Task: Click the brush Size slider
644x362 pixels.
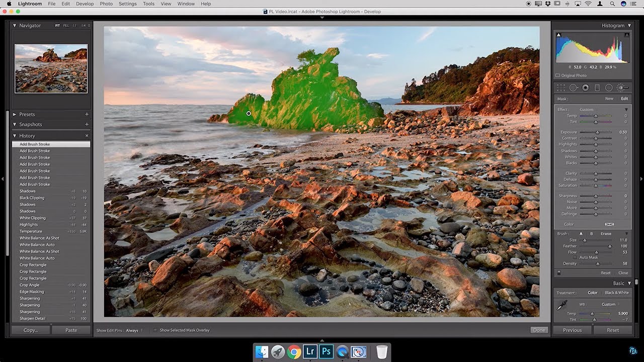Action: (x=596, y=240)
